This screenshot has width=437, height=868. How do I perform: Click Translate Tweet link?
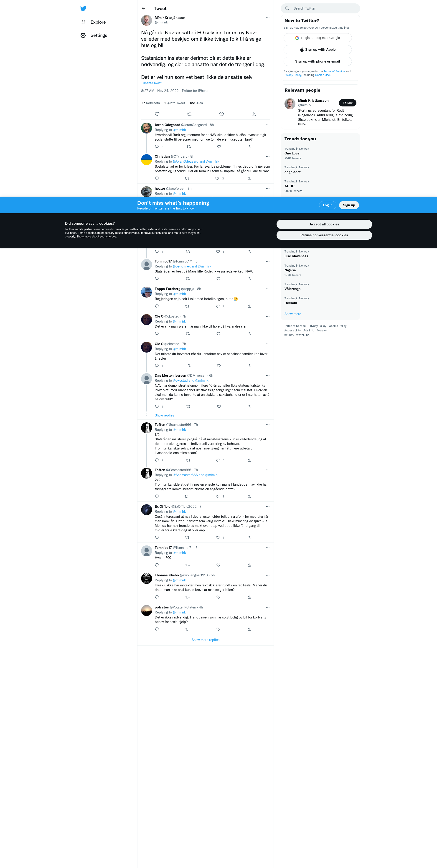coord(151,83)
